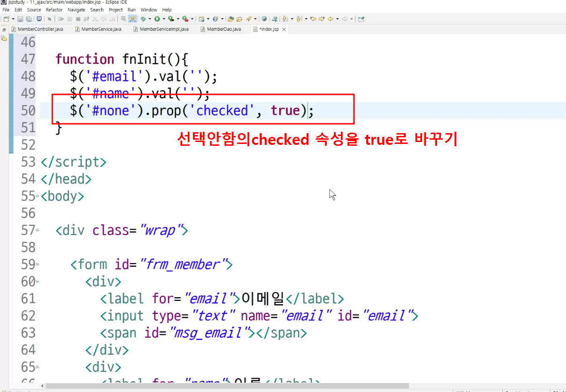Go Back with yellow left arrow
Screen dimensions: 566x392
[331, 19]
